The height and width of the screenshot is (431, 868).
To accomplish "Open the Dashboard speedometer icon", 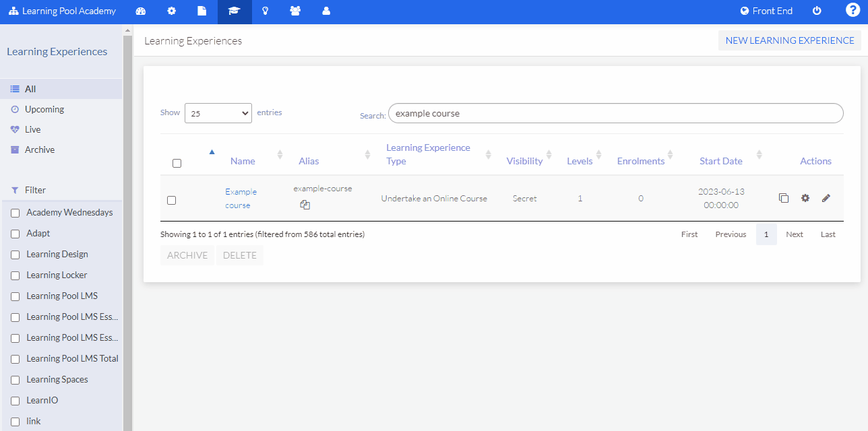I will 140,11.
